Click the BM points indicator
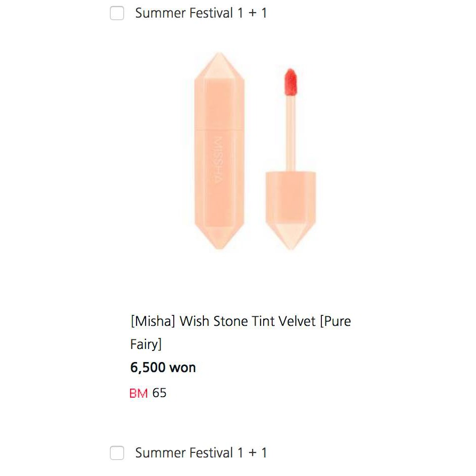The height and width of the screenshot is (476, 476). tap(140, 393)
